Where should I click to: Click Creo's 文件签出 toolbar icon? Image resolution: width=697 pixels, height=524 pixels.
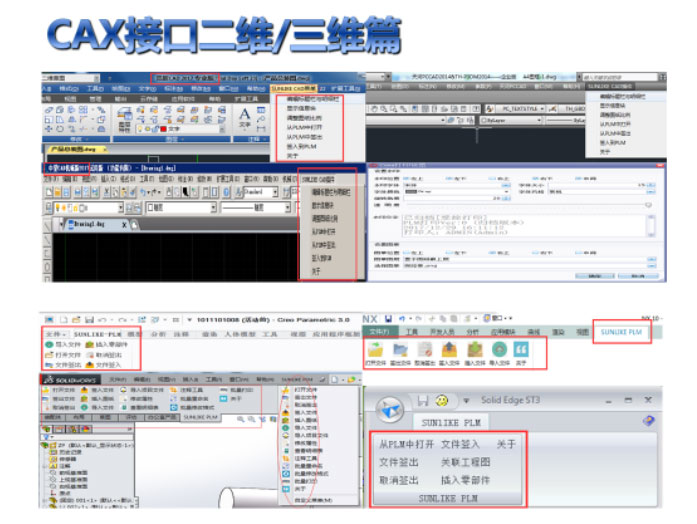click(49, 366)
